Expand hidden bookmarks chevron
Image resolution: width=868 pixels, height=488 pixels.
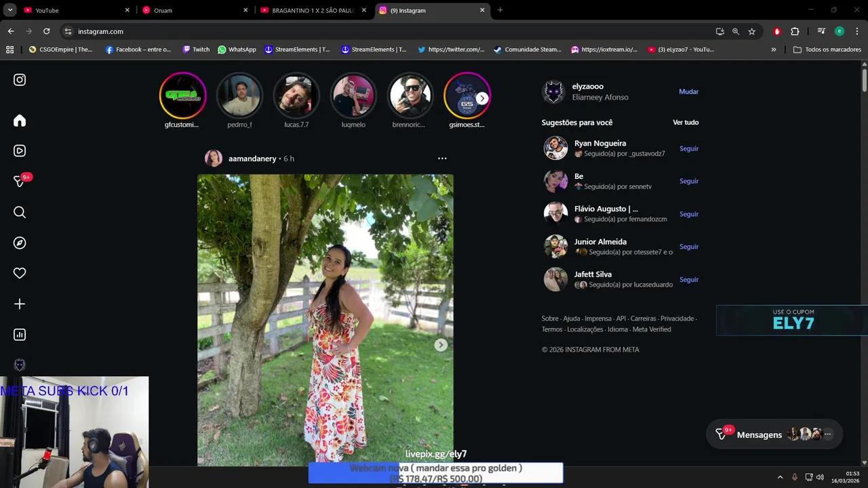click(x=774, y=49)
